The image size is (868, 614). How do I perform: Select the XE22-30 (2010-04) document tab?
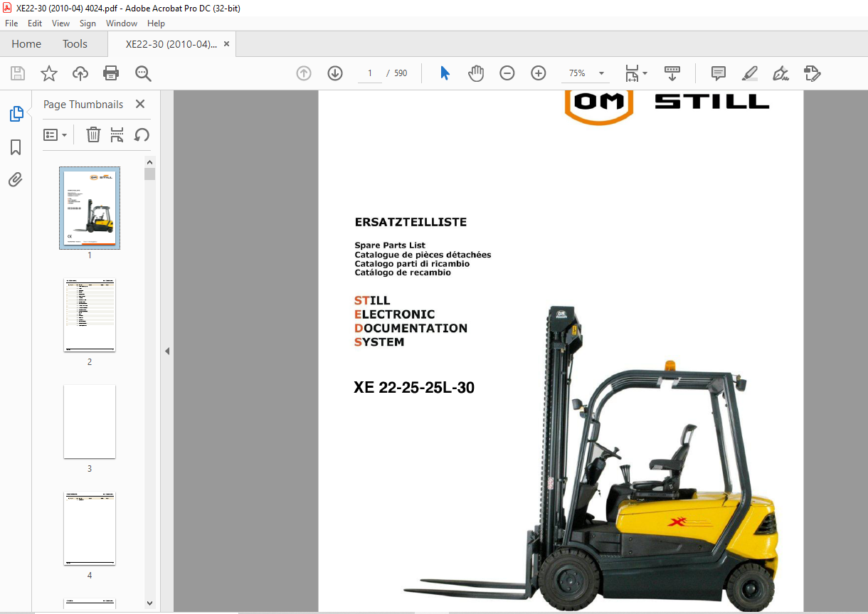[x=171, y=43]
